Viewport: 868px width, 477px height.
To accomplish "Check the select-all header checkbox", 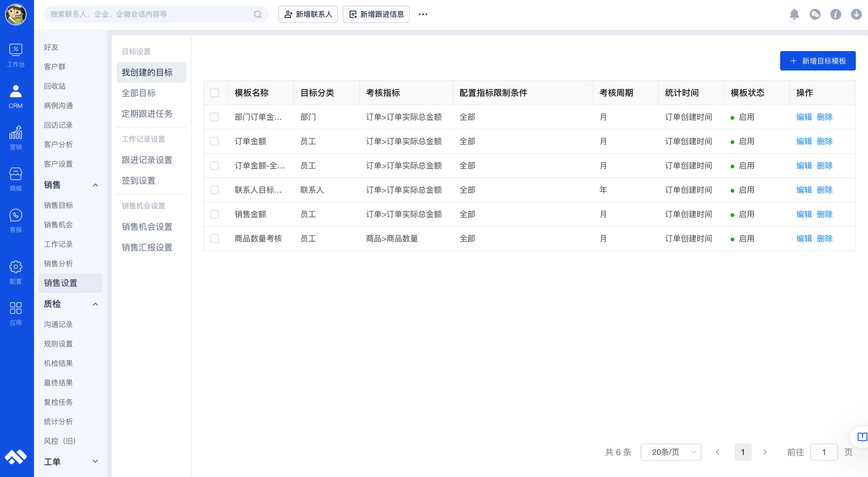I will coord(214,93).
